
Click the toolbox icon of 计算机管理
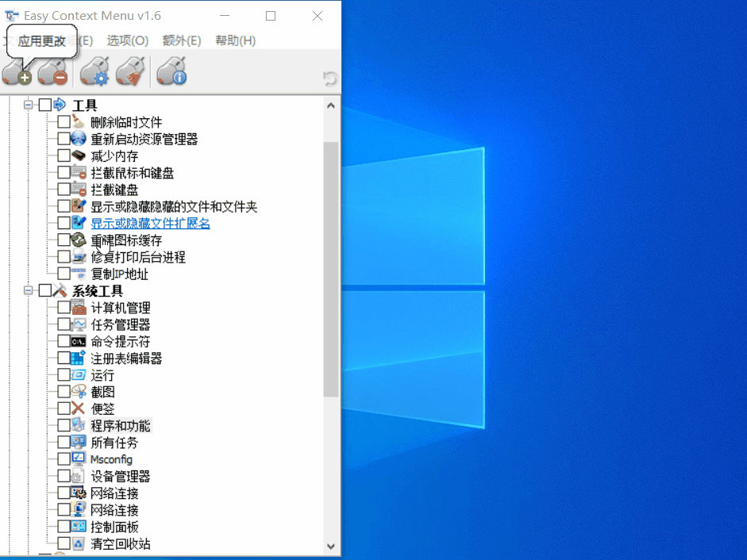(79, 307)
